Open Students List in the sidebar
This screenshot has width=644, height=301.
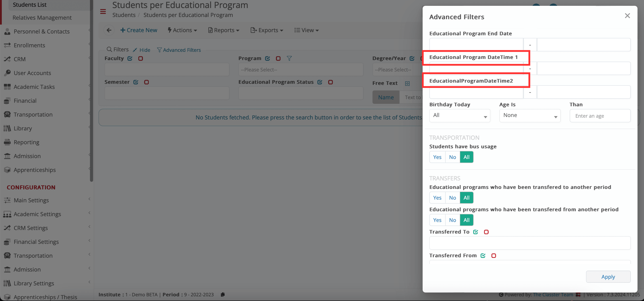30,5
